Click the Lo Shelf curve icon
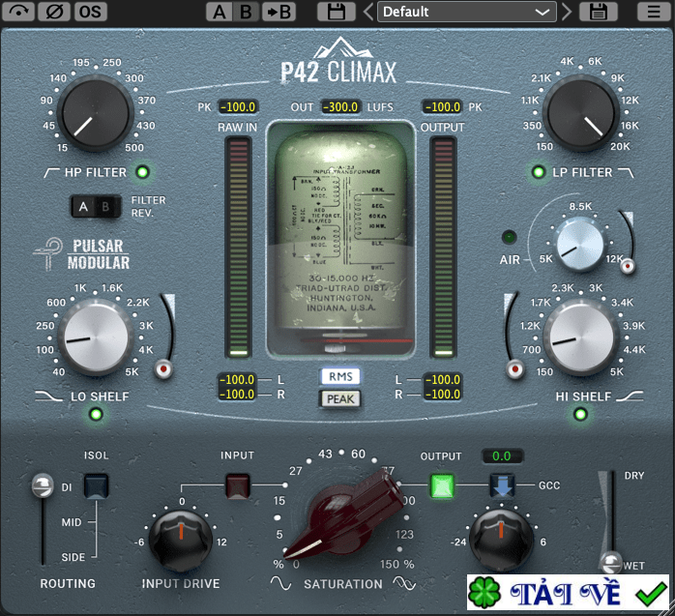The width and height of the screenshot is (675, 616). point(48,396)
